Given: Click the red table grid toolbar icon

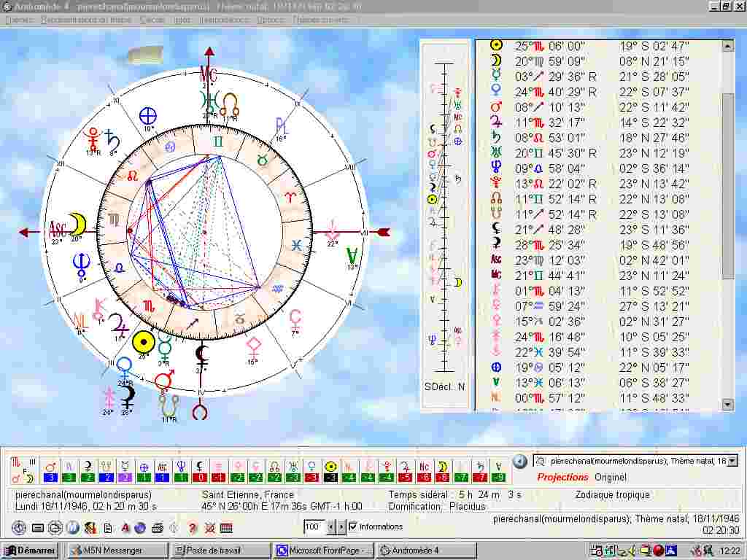Looking at the screenshot, I should tap(226, 528).
